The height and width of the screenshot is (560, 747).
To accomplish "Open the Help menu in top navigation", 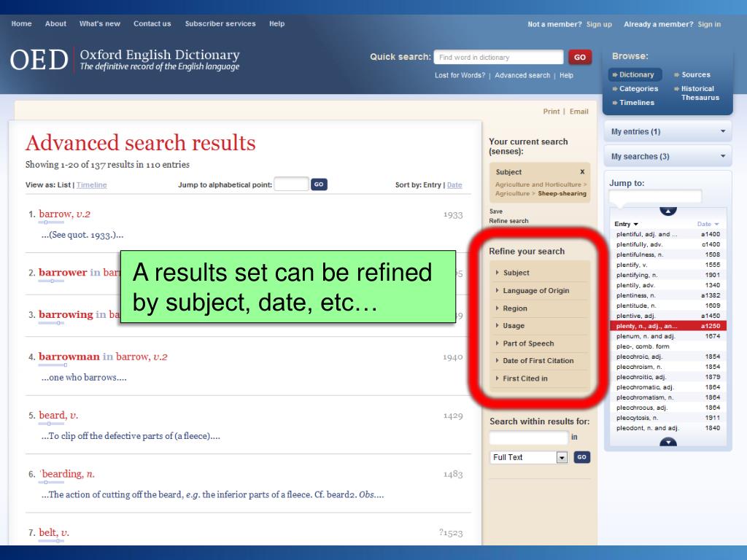I will tap(276, 23).
